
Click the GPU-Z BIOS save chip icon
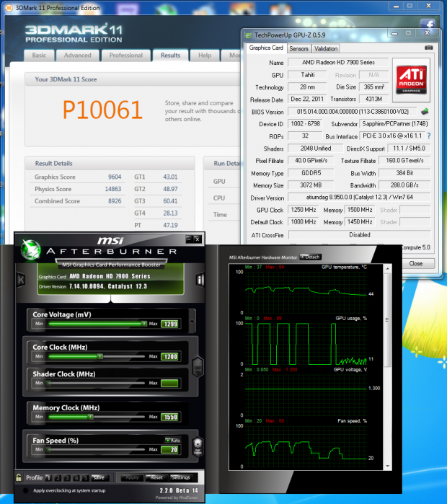click(425, 112)
